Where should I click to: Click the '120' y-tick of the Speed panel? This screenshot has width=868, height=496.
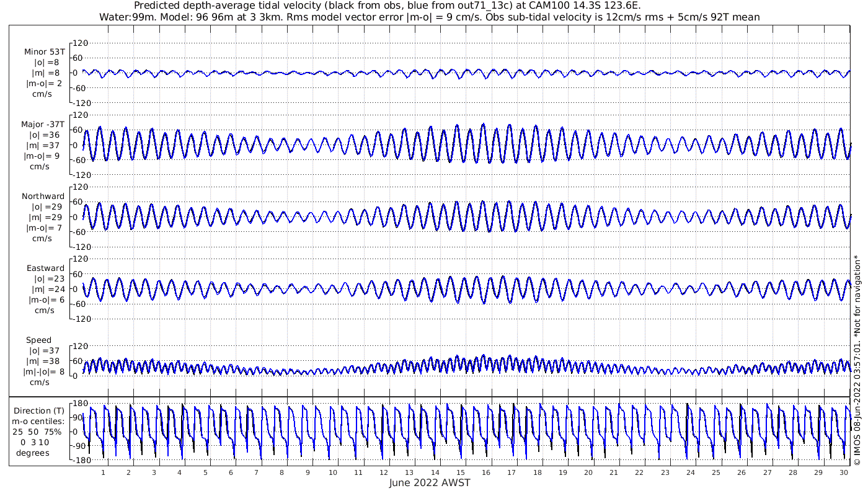81,345
